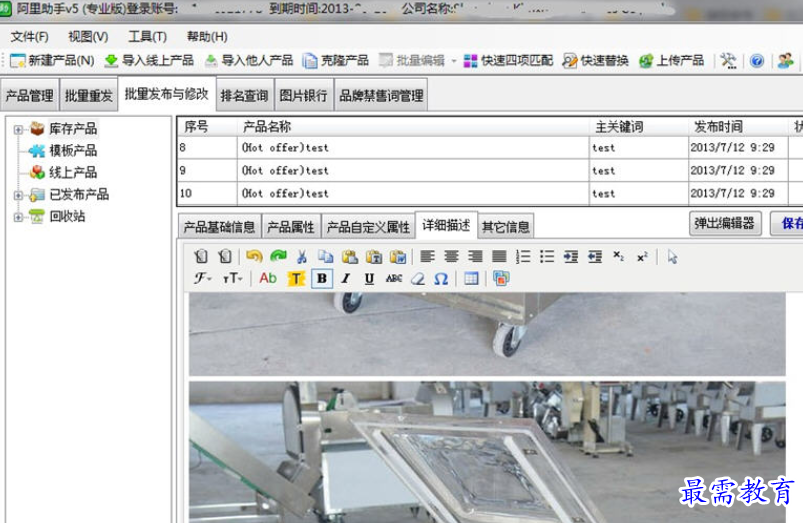Click the paste from Word icon

398,256
